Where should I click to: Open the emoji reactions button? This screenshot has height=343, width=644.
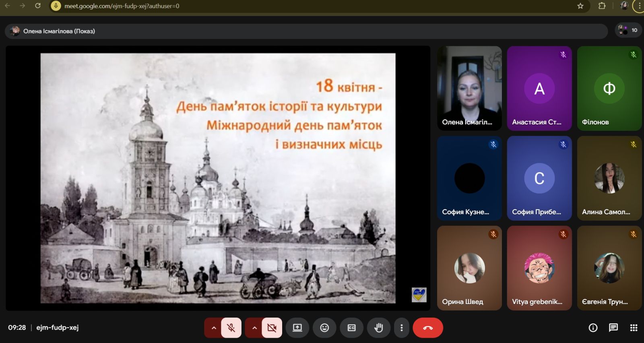point(324,328)
